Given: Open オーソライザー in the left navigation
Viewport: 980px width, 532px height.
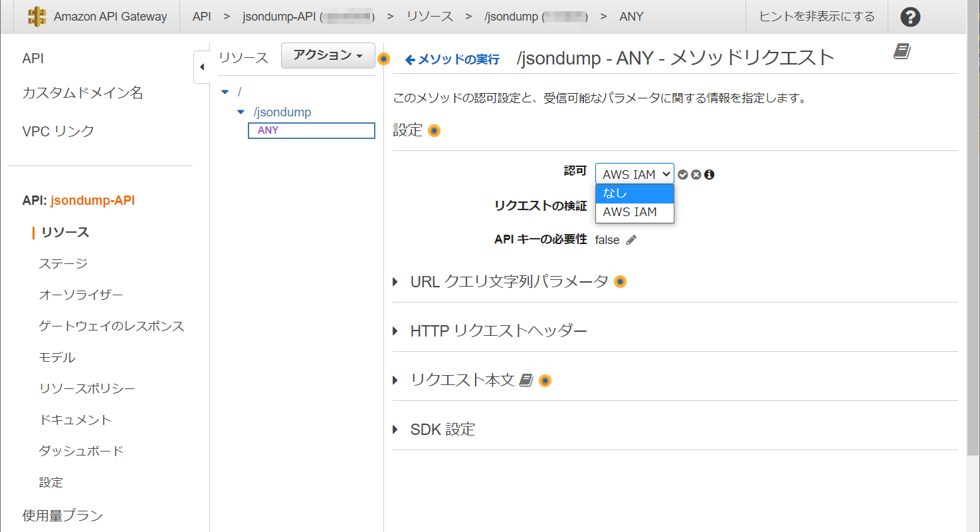Looking at the screenshot, I should click(80, 295).
